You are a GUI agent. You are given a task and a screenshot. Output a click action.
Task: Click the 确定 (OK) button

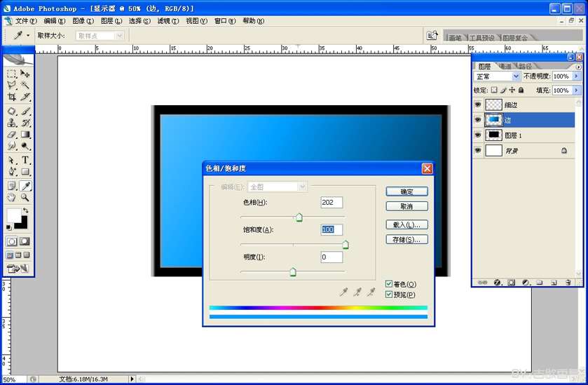tap(407, 191)
